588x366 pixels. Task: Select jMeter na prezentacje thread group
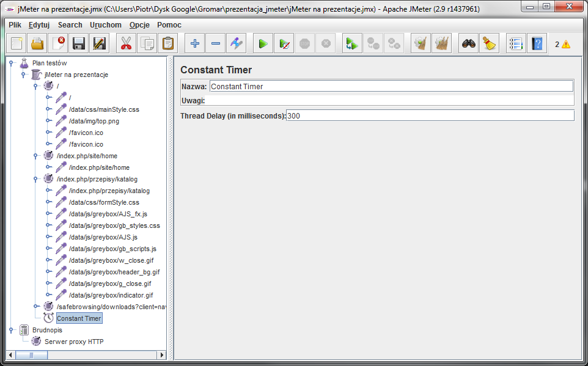click(76, 75)
